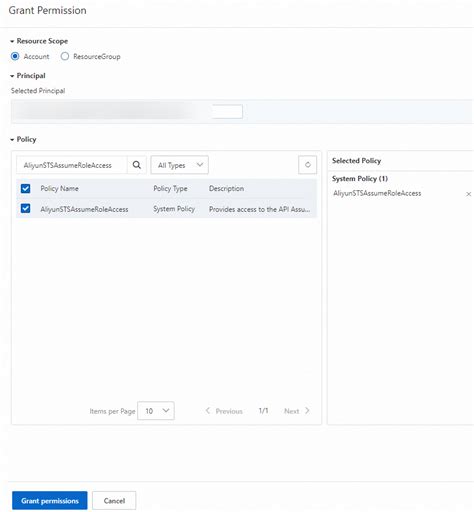This screenshot has width=474, height=512.
Task: Click the Policy Name column header
Action: [x=59, y=189]
